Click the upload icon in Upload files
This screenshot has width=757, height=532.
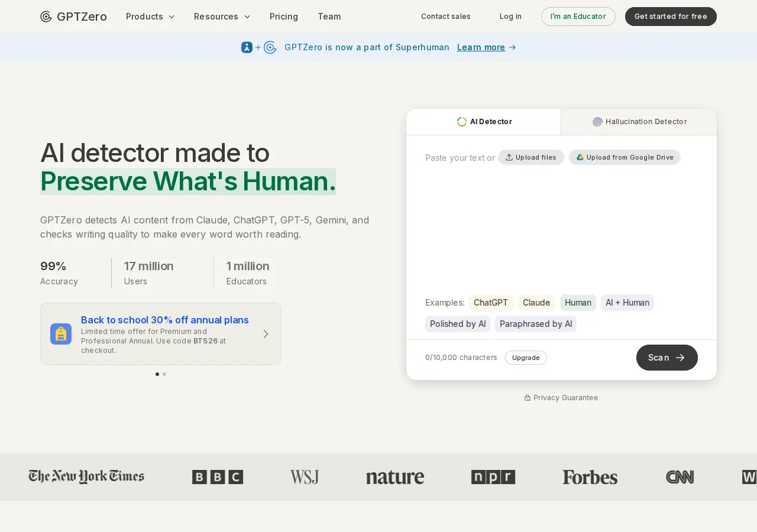point(509,157)
